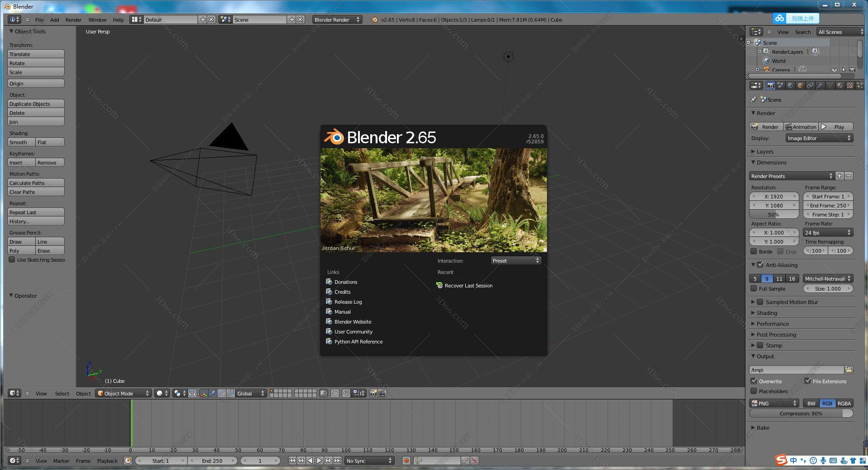This screenshot has height=470, width=868.
Task: Open the Object Mode dropdown
Action: 123,393
